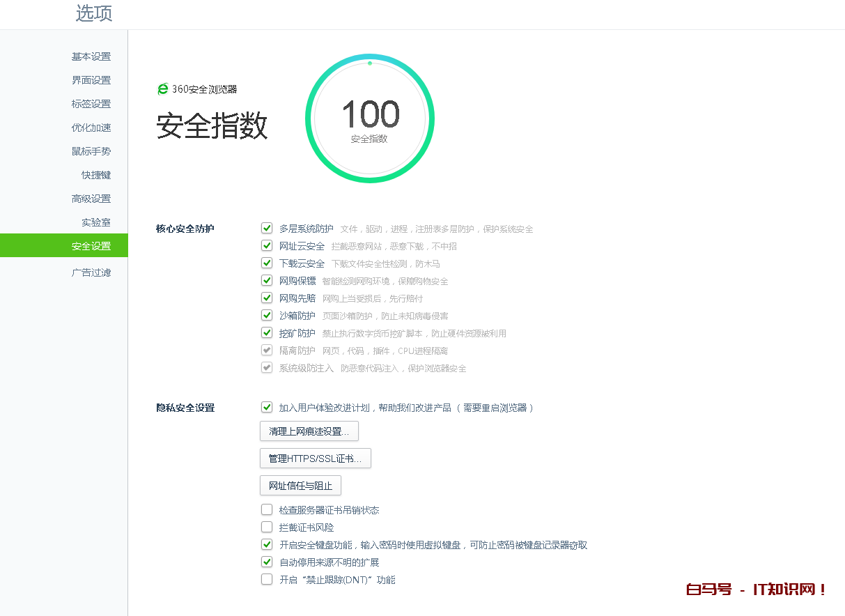
Task: Select 优化加速 in the sidebar
Action: tap(91, 128)
